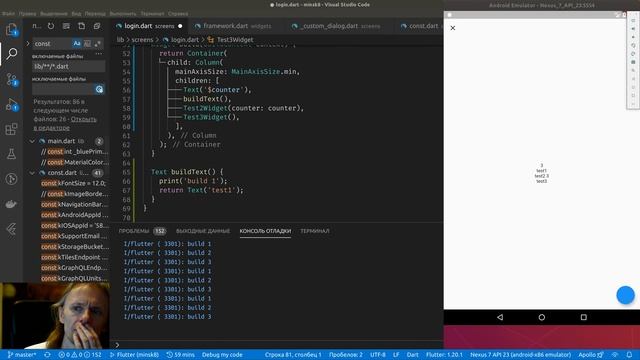
Task: Open the File menu
Action: 9,13
